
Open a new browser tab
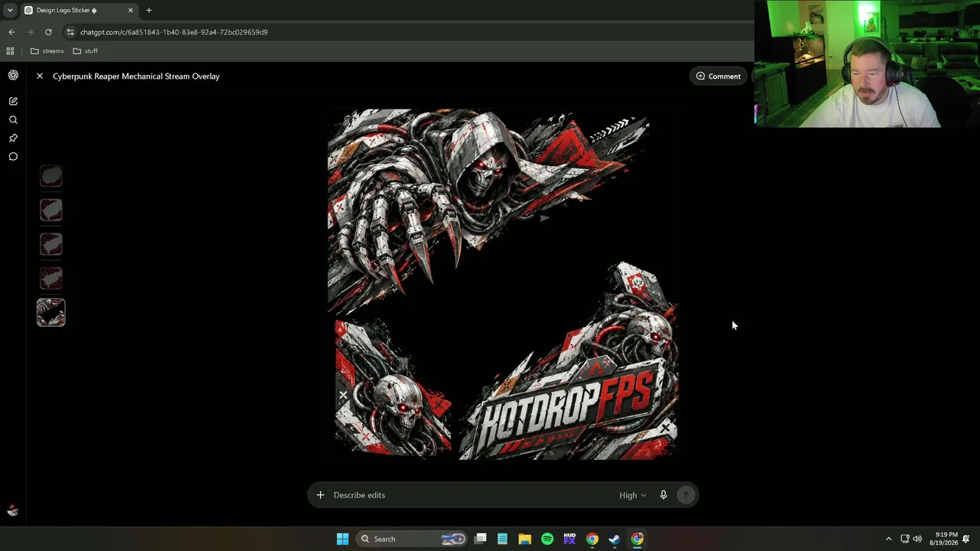(x=149, y=10)
